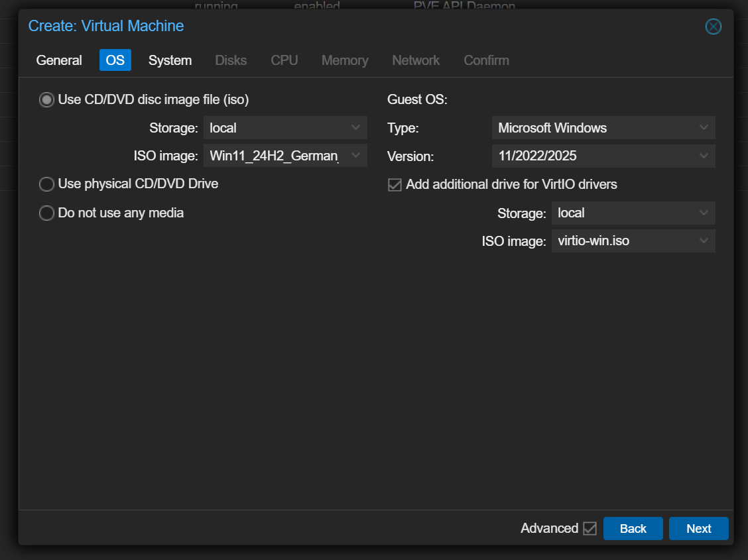Select Use physical CD/DVD Drive option
The height and width of the screenshot is (560, 748).
tap(46, 184)
